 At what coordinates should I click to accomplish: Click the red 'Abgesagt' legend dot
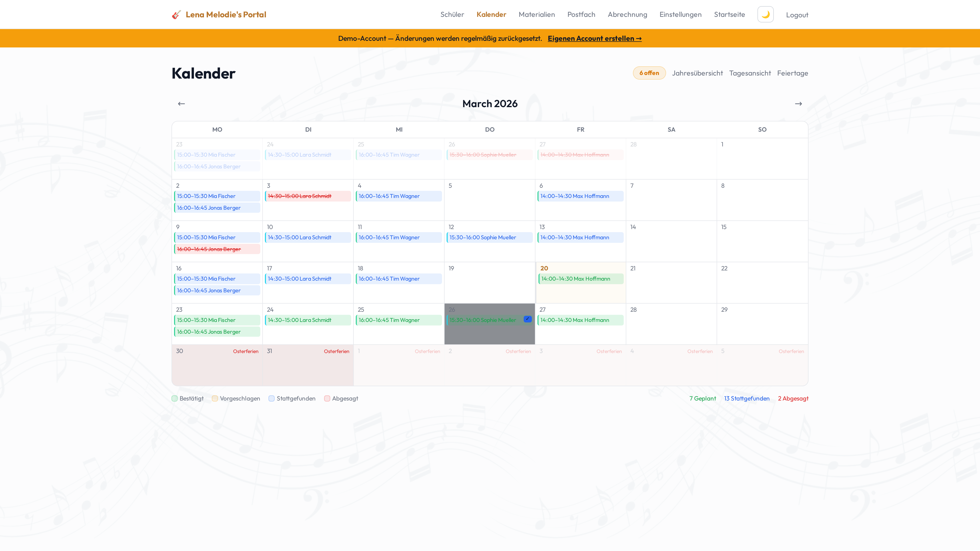[327, 398]
